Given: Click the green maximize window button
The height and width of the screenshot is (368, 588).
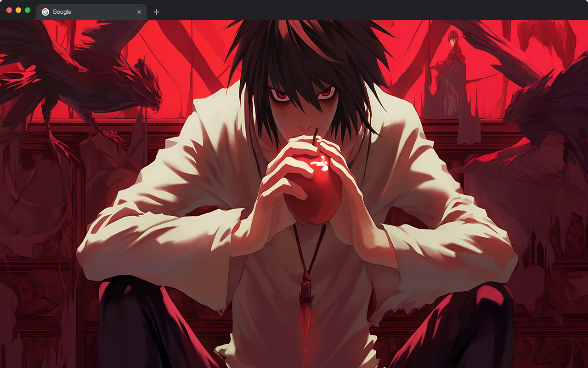Looking at the screenshot, I should [x=28, y=10].
